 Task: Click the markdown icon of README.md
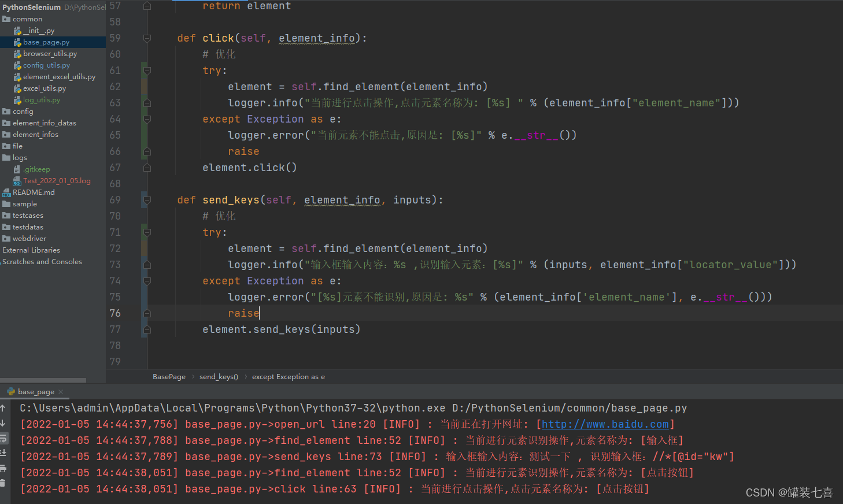point(6,192)
